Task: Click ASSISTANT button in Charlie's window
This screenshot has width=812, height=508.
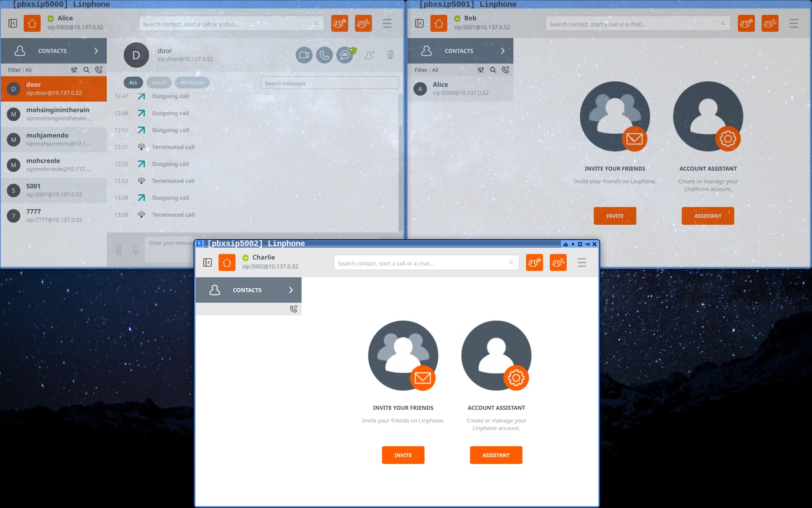Action: click(496, 455)
